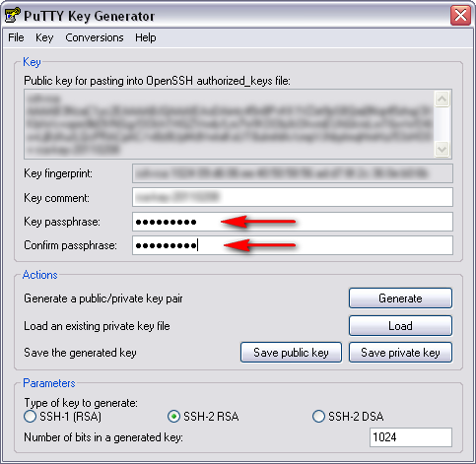Screen dimensions: 476x464
Task: Open the Conversions menu
Action: [x=95, y=37]
